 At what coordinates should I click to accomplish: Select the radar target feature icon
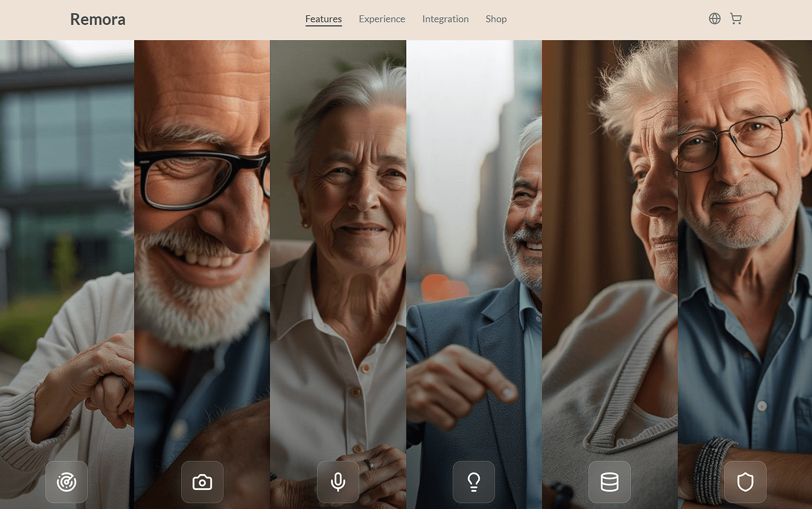(x=67, y=482)
